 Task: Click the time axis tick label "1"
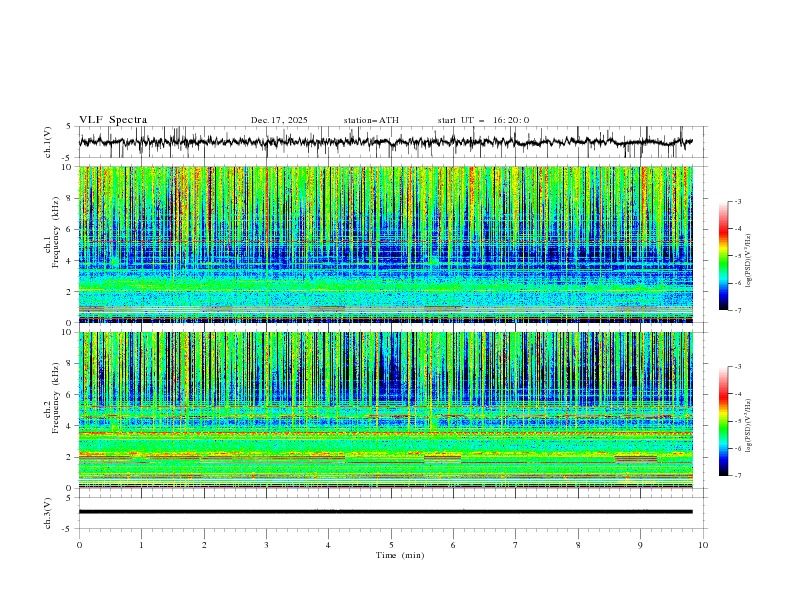coord(141,545)
